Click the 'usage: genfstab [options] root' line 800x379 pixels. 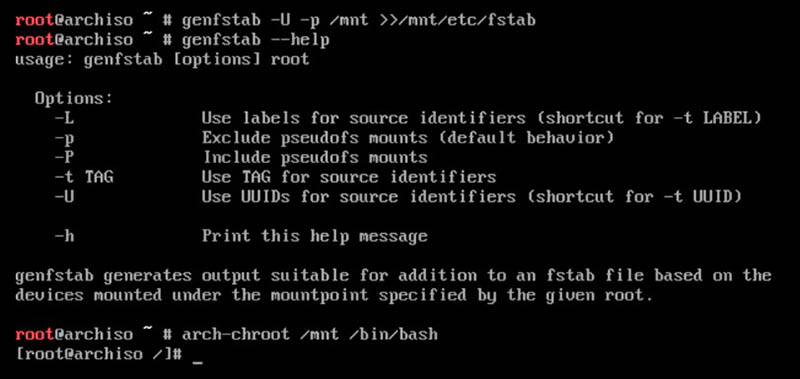click(162, 59)
